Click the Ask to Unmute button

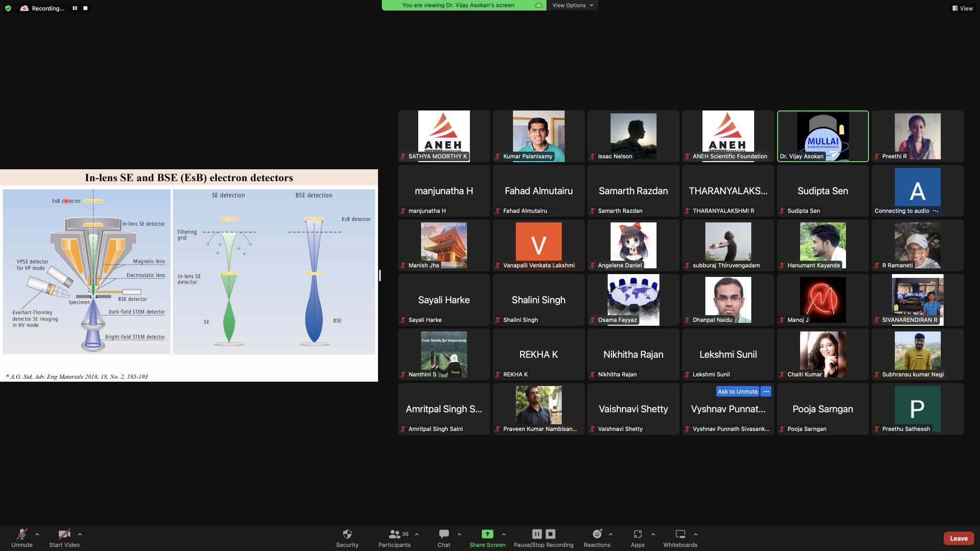pos(737,391)
